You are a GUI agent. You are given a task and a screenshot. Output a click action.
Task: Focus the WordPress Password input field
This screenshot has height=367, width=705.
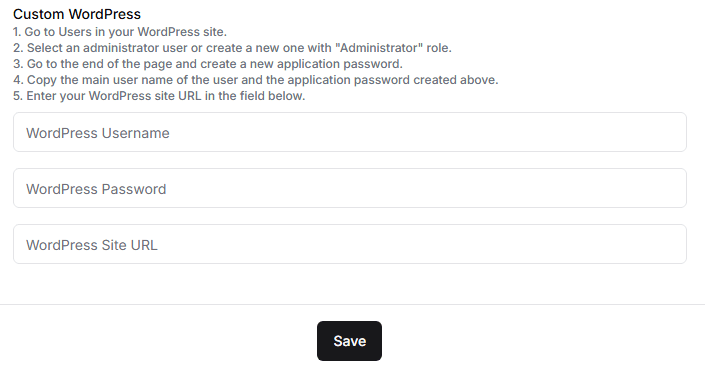350,188
